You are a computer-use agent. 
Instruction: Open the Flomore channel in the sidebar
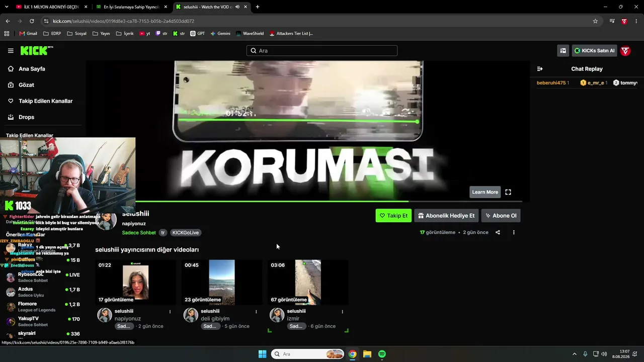click(x=43, y=307)
